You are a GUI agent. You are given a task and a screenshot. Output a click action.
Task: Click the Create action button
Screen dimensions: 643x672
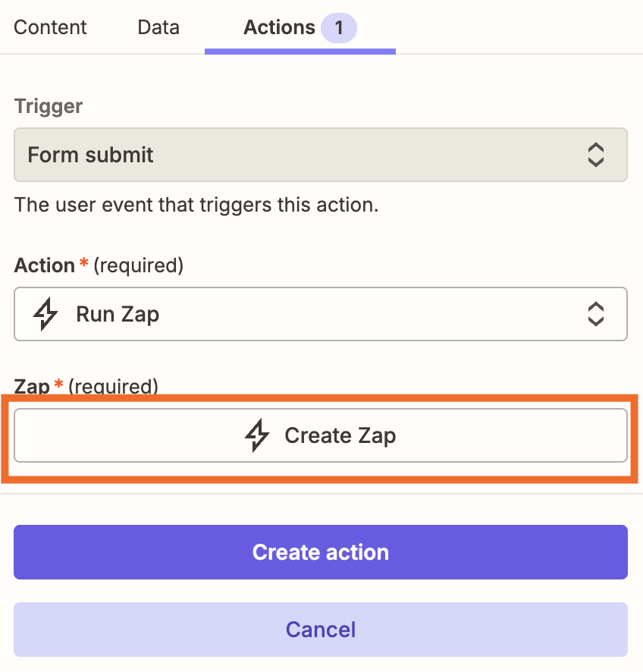pos(321,552)
